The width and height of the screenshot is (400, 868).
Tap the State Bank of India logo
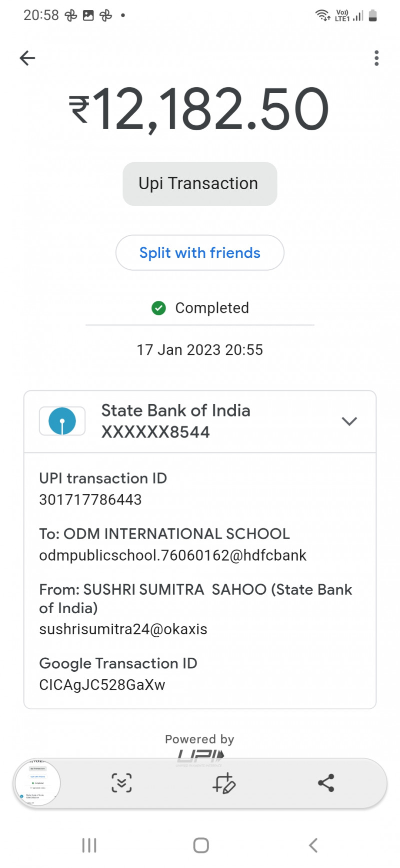click(x=62, y=421)
